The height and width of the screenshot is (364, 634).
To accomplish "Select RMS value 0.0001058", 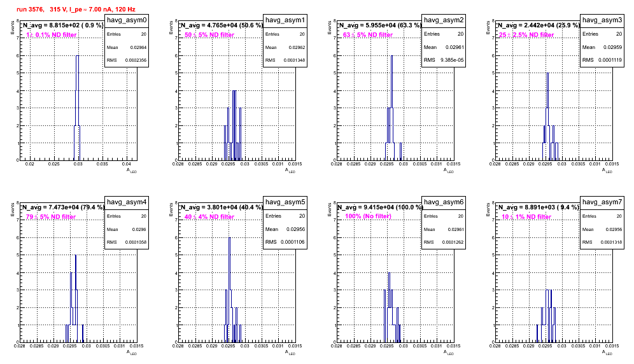I will [136, 242].
